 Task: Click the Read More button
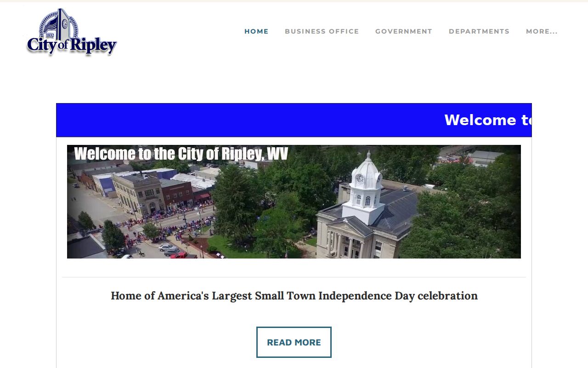294,342
